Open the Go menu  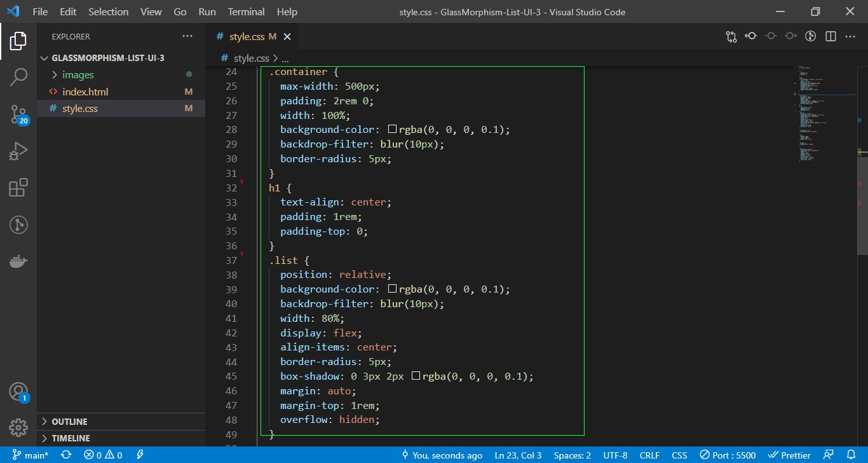pyautogui.click(x=180, y=11)
